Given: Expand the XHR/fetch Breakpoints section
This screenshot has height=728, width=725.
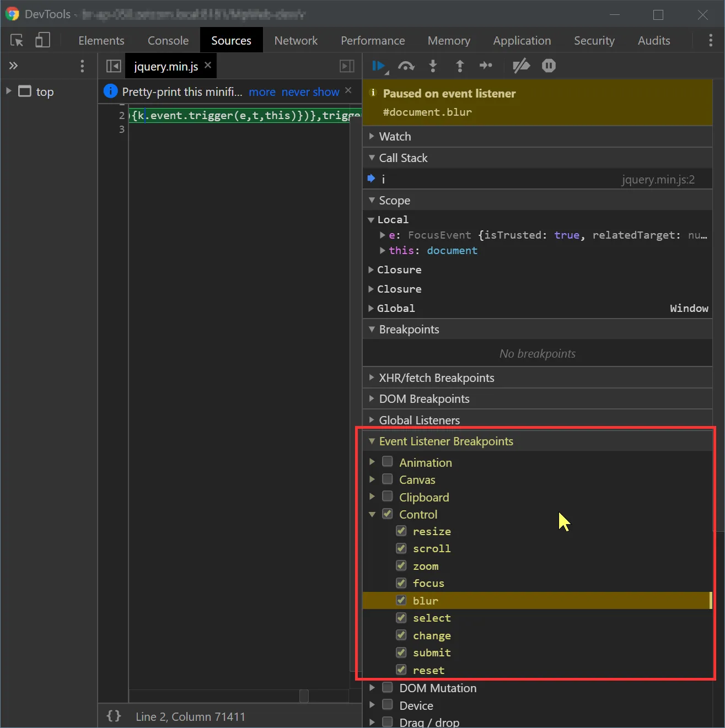Looking at the screenshot, I should tap(436, 378).
